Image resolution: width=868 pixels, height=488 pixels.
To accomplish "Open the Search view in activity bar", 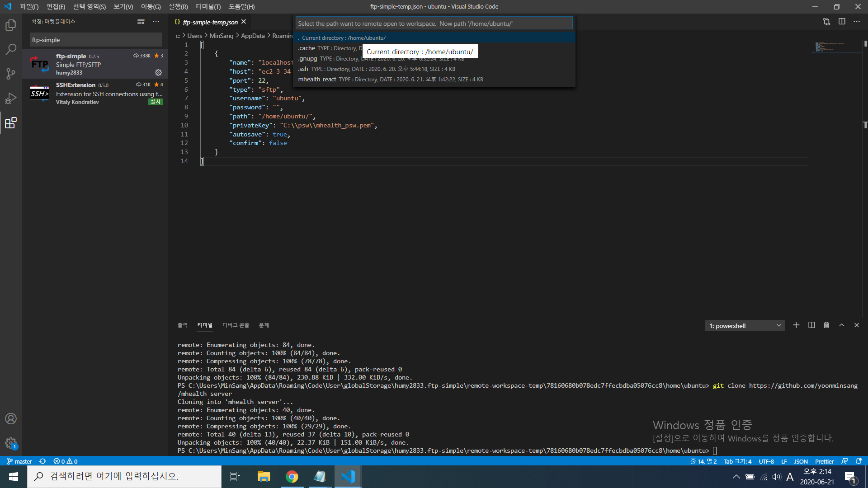I will tap(11, 49).
